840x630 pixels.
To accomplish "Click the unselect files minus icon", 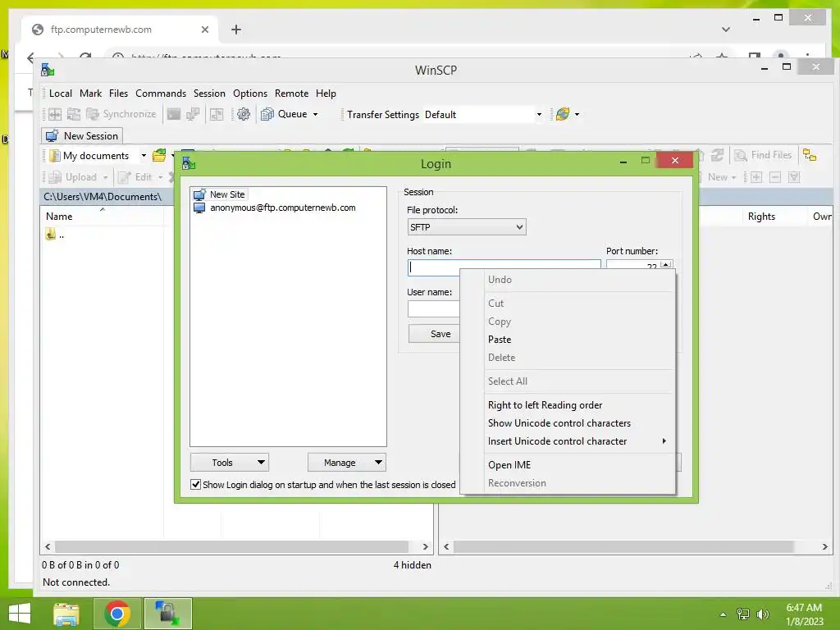I will click(x=775, y=177).
